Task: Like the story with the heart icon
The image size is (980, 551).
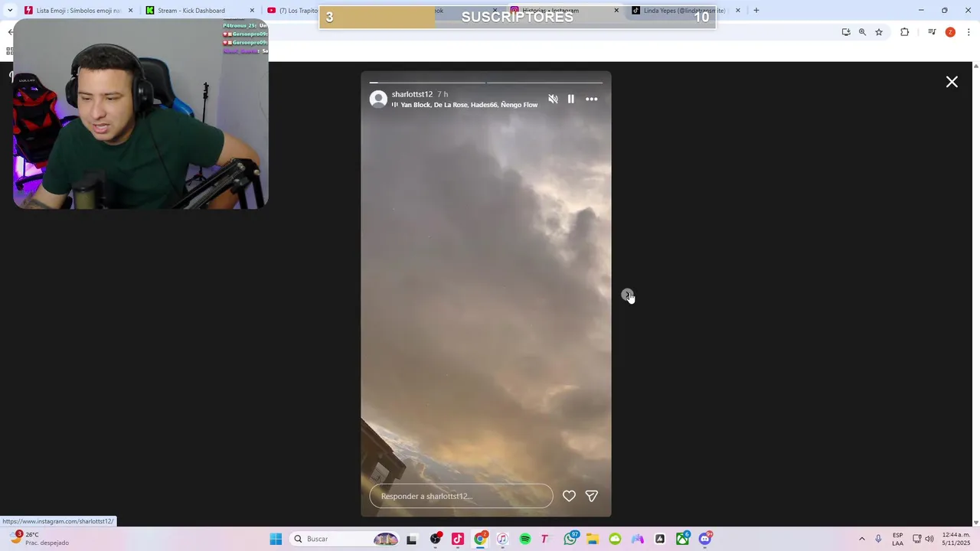Action: (569, 496)
